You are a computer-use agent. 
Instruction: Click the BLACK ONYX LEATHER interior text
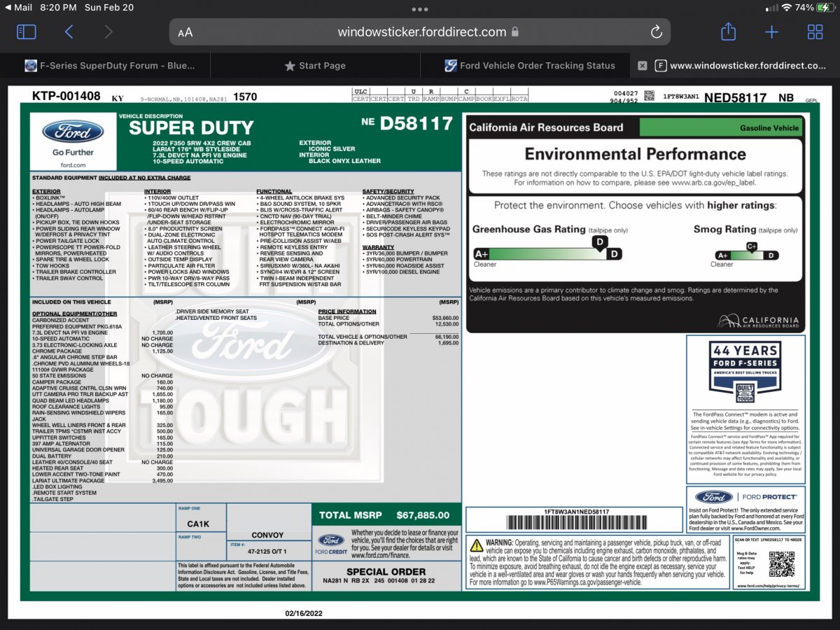coord(346,161)
